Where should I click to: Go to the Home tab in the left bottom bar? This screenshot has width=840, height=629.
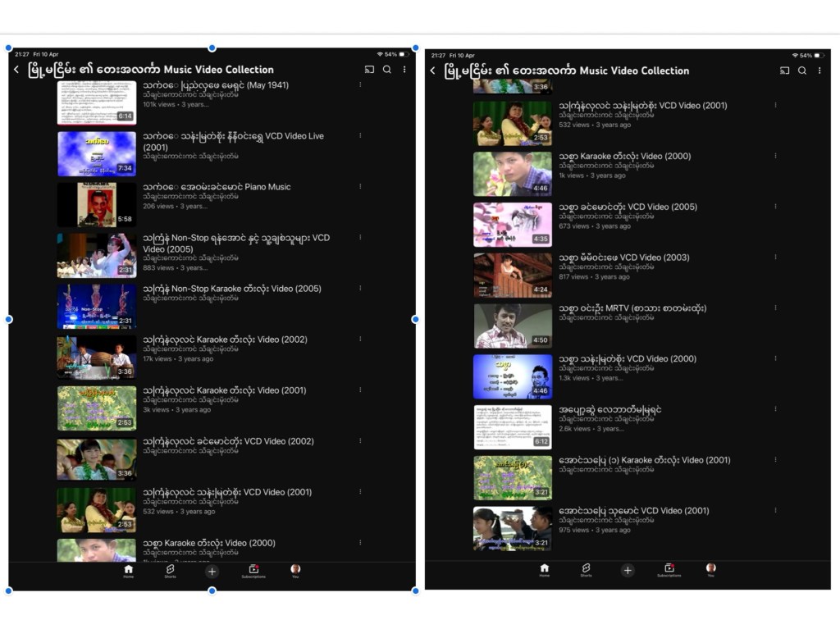[x=128, y=570]
